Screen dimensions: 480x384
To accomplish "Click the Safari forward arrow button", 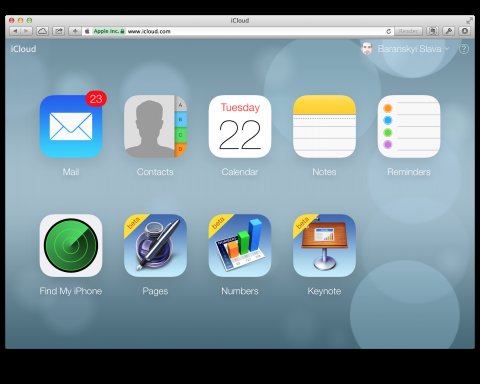I will click(26, 31).
